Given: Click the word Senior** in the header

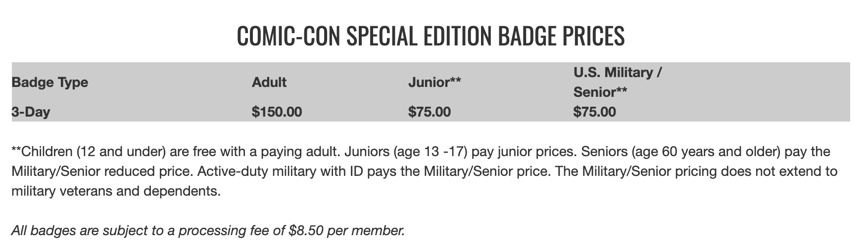Looking at the screenshot, I should click(x=600, y=92).
